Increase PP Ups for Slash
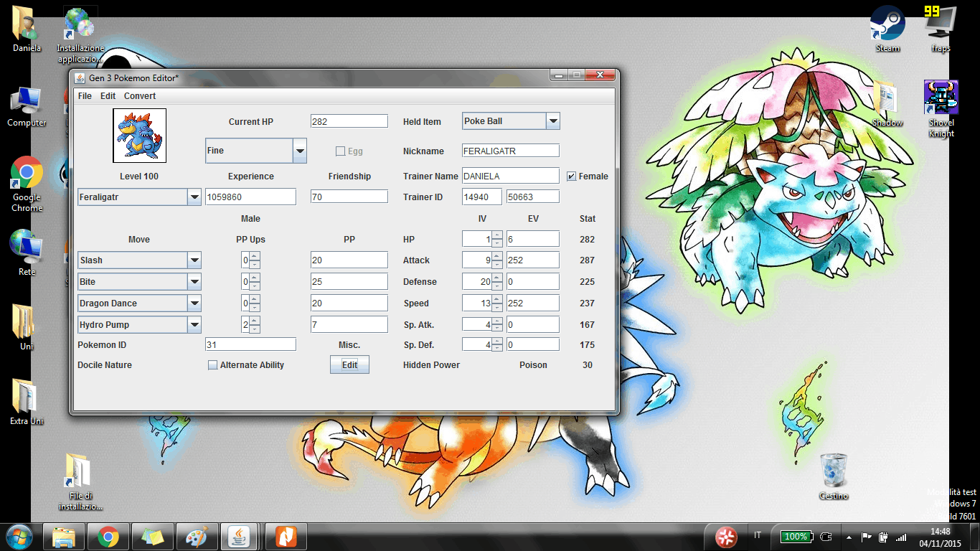980x551 pixels. coord(255,256)
